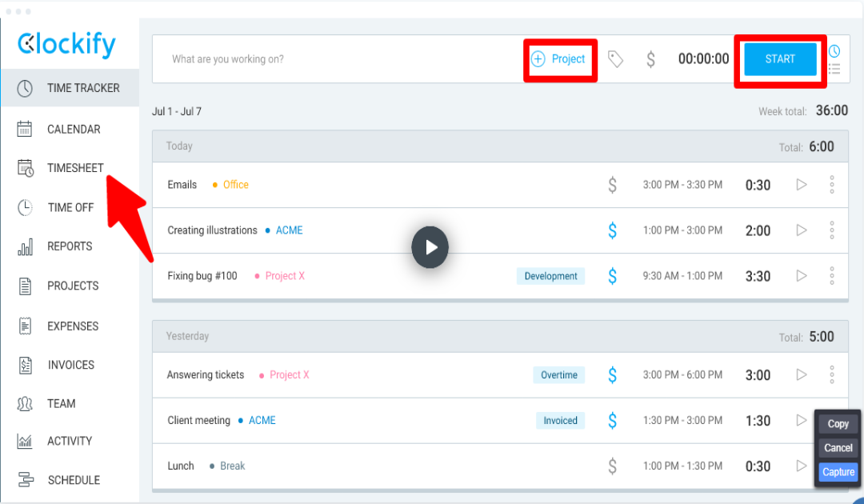
Task: Toggle billable dollar sign in timer bar
Action: point(650,59)
